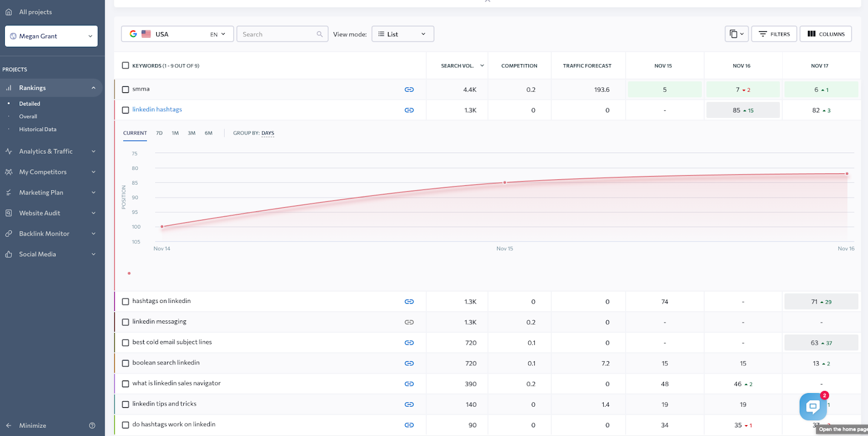868x436 pixels.
Task: Open the Overall rankings view
Action: (28, 117)
